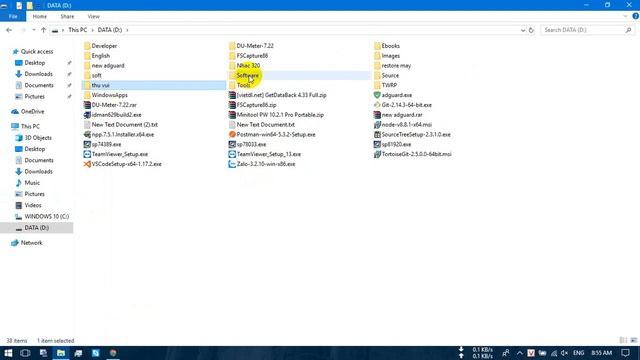The image size is (640, 360).
Task: Open recent locations dropdown arrow
Action: click(x=33, y=30)
